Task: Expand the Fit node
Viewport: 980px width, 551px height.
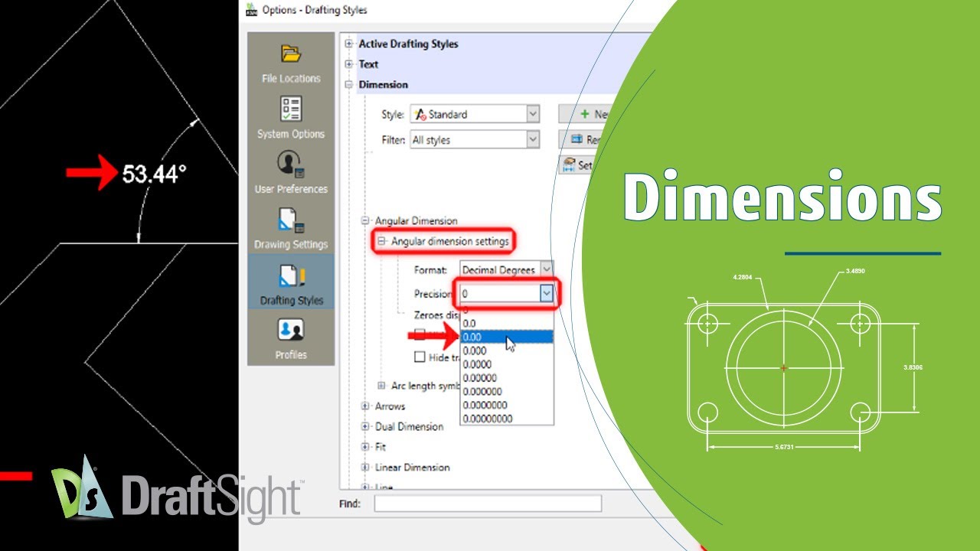Action: (366, 447)
